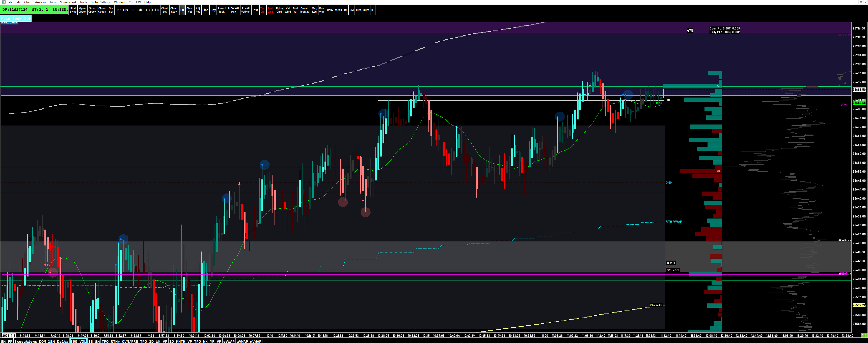Screen dimensions: 868x343
Task: Toggle the Ptr pointer mode button
Action: point(182,10)
